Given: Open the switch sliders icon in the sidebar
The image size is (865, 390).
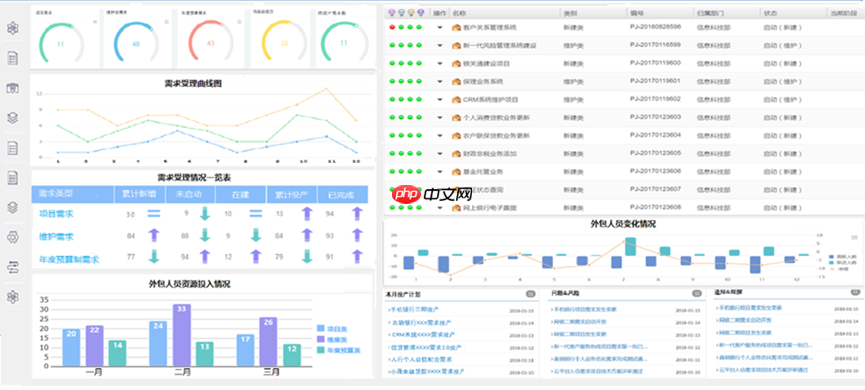Looking at the screenshot, I should click(x=12, y=267).
